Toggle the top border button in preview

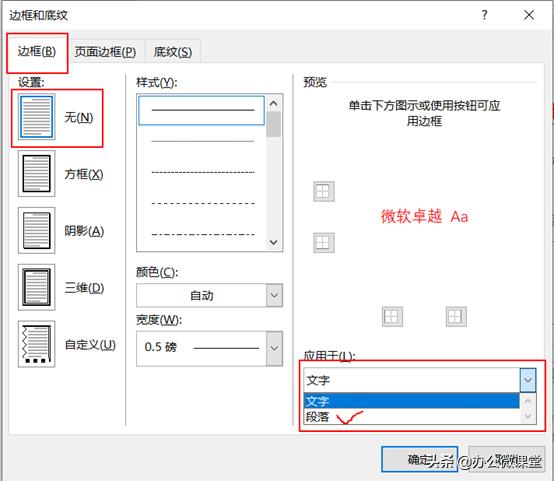click(324, 192)
